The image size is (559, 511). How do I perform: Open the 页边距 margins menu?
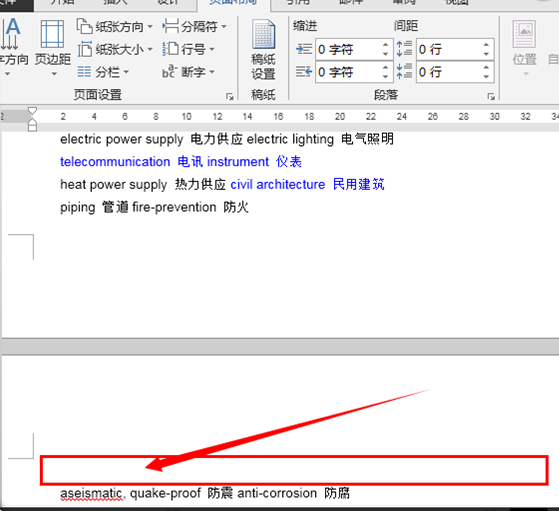coord(52,47)
